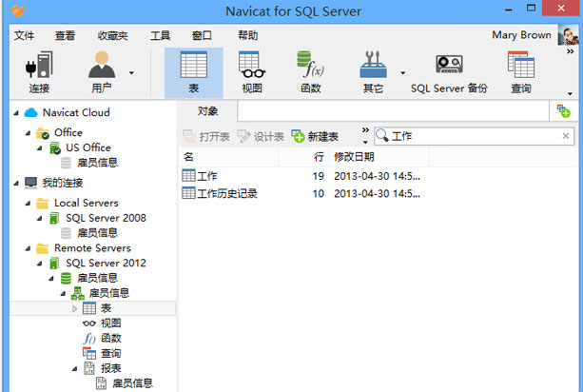Screen dimensions: 583x392
Task: Open the 查看 menu
Action: [65, 36]
